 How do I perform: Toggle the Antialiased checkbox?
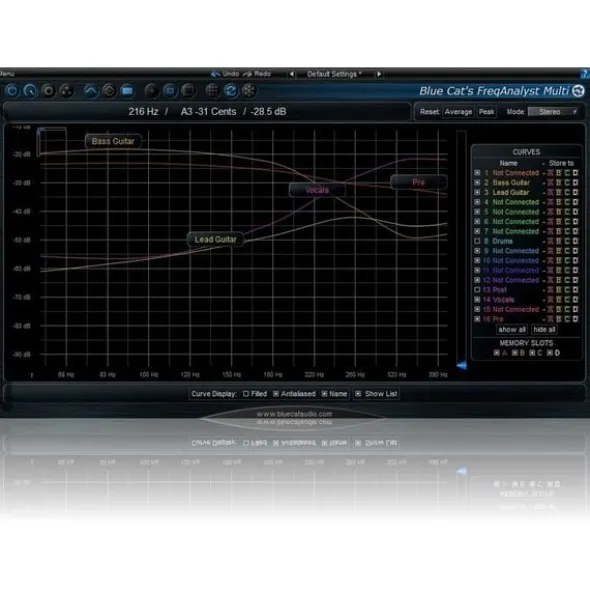[x=276, y=394]
